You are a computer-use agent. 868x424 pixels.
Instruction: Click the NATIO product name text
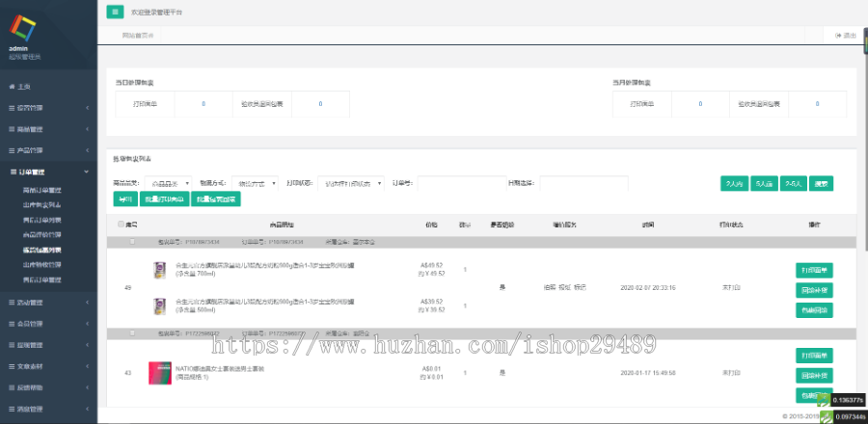tap(220, 369)
